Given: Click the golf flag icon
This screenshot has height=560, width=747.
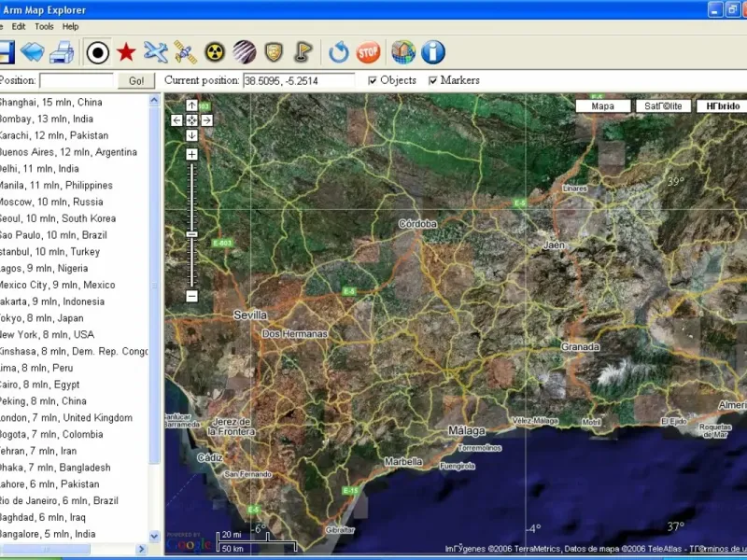Looking at the screenshot, I should click(303, 52).
